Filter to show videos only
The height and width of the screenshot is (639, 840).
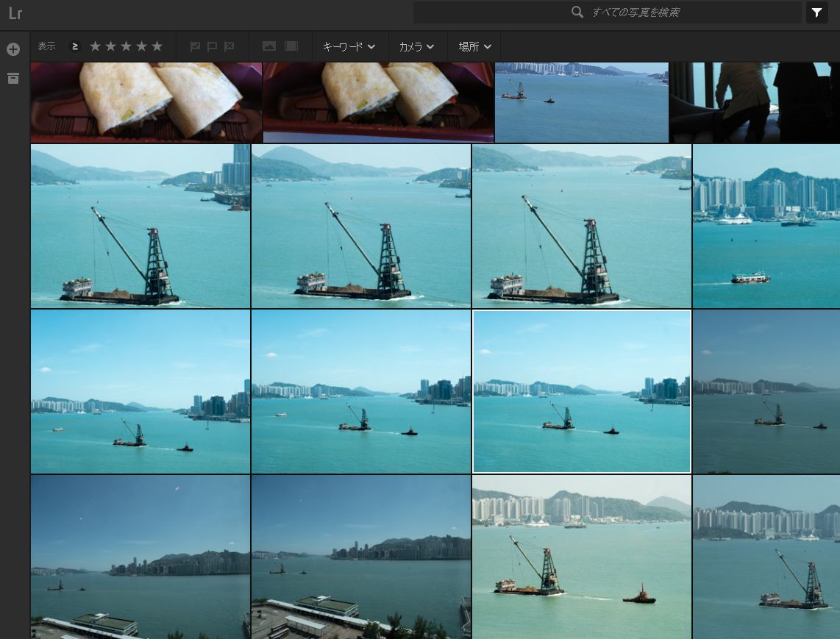click(x=291, y=46)
